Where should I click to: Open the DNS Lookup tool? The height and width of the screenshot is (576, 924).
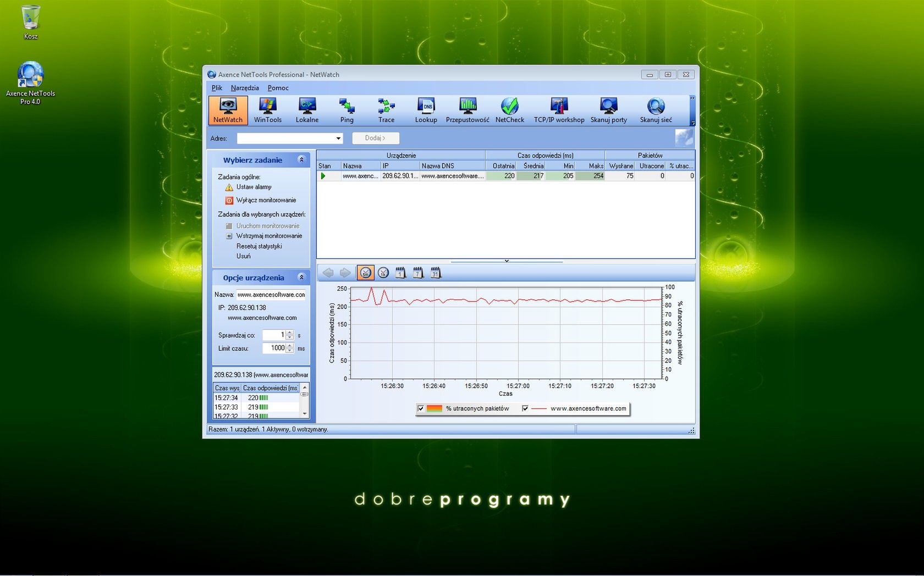(x=426, y=110)
